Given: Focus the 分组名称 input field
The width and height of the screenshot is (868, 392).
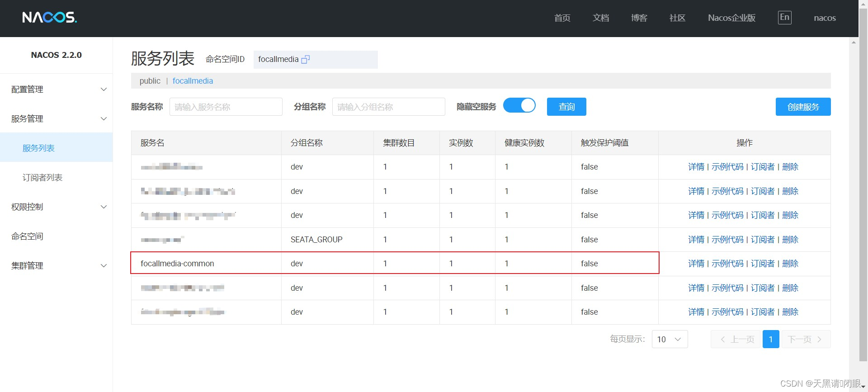Looking at the screenshot, I should 389,107.
